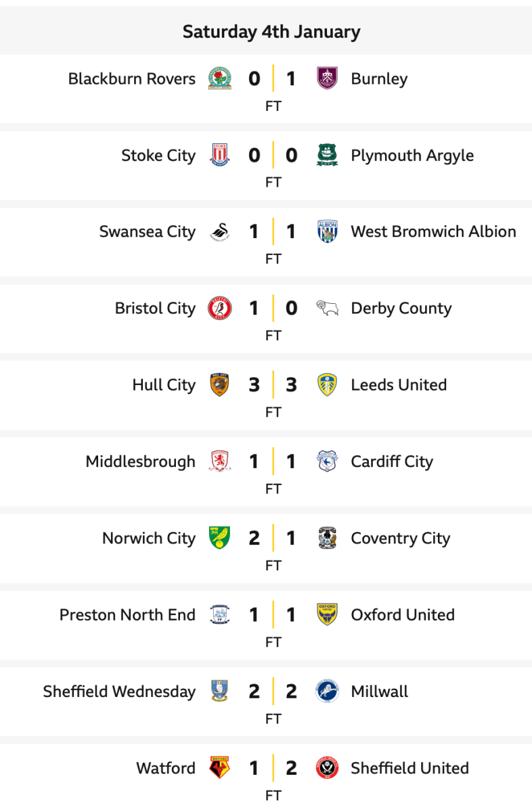Screen dimensions: 532x812
Task: Open the Sheffield Wednesday team link
Action: click(119, 692)
